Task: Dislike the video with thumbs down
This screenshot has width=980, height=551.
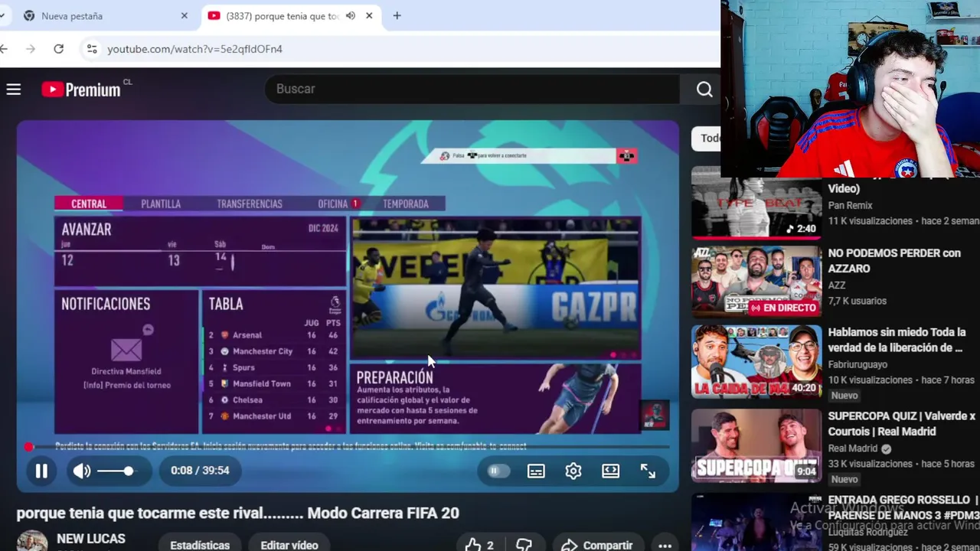Action: (524, 545)
